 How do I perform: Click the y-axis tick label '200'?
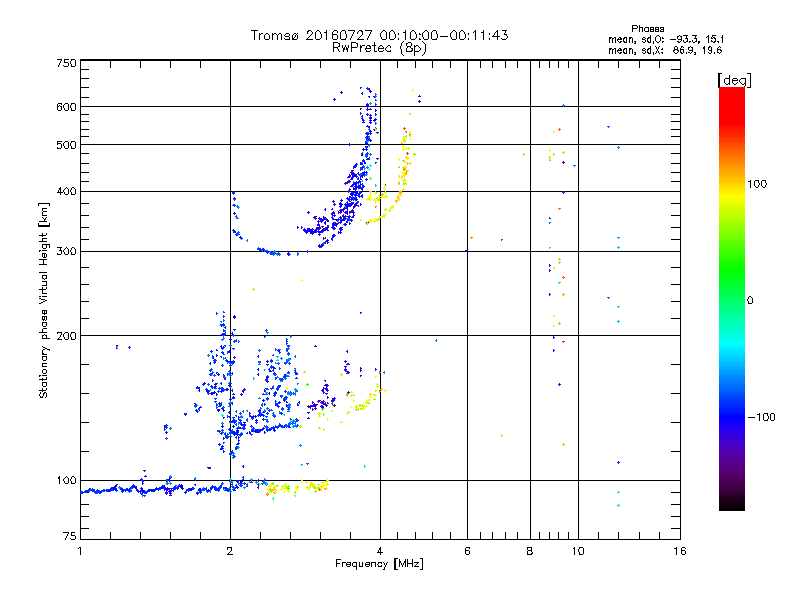[66, 336]
